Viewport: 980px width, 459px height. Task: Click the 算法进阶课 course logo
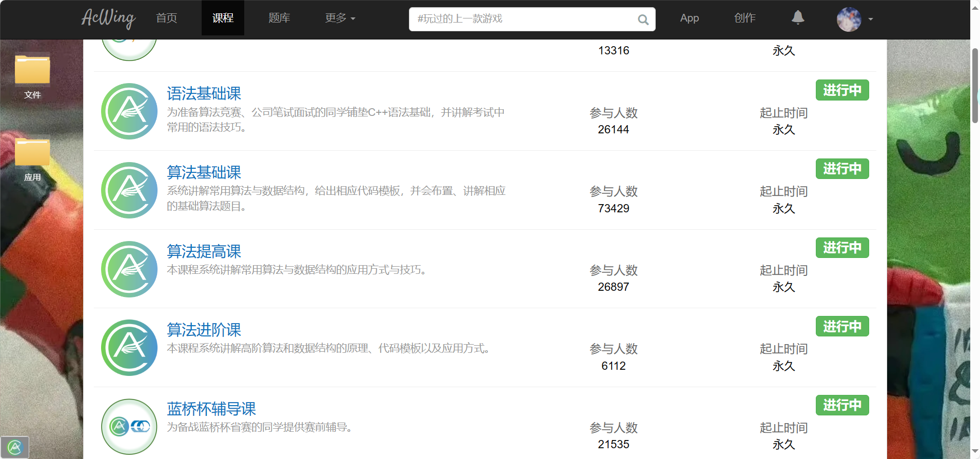[129, 348]
